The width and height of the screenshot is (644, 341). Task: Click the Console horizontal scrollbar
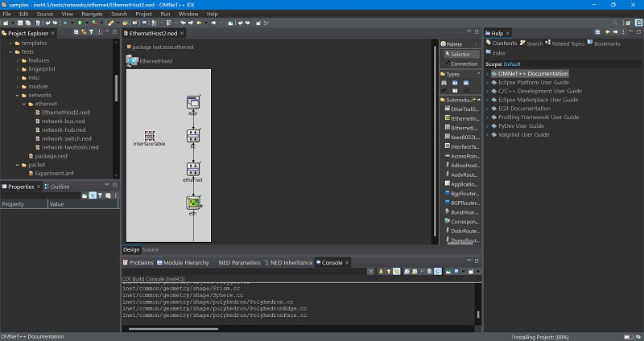(x=173, y=329)
